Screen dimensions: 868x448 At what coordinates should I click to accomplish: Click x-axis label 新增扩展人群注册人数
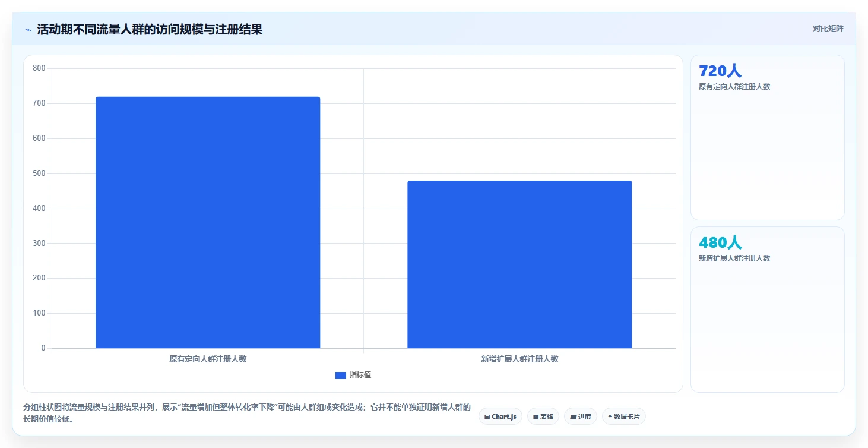[x=519, y=359]
